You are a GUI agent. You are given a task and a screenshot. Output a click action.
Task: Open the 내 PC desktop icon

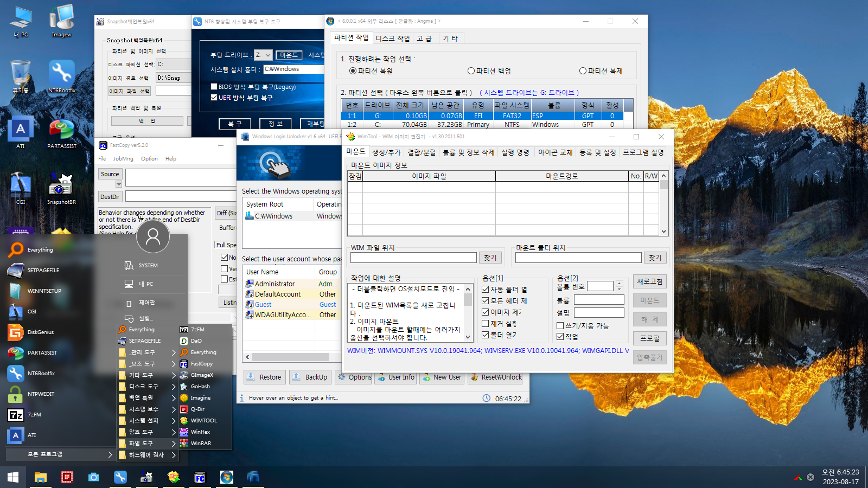coord(21,22)
